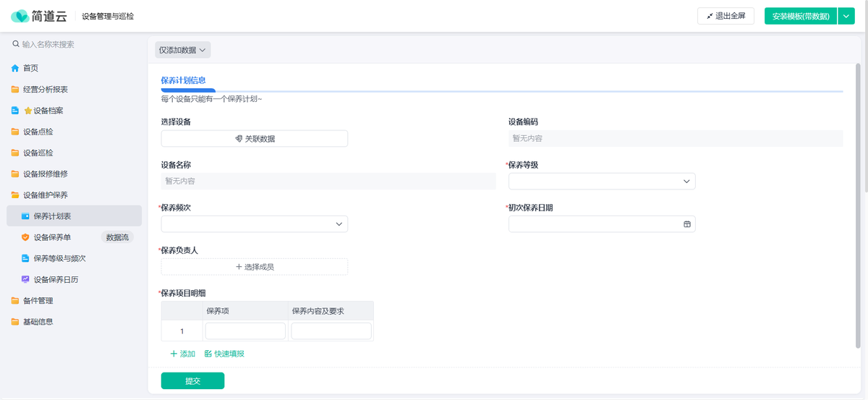The height and width of the screenshot is (400, 868).
Task: Click the 设备保养日历 dashboard icon
Action: pos(25,279)
